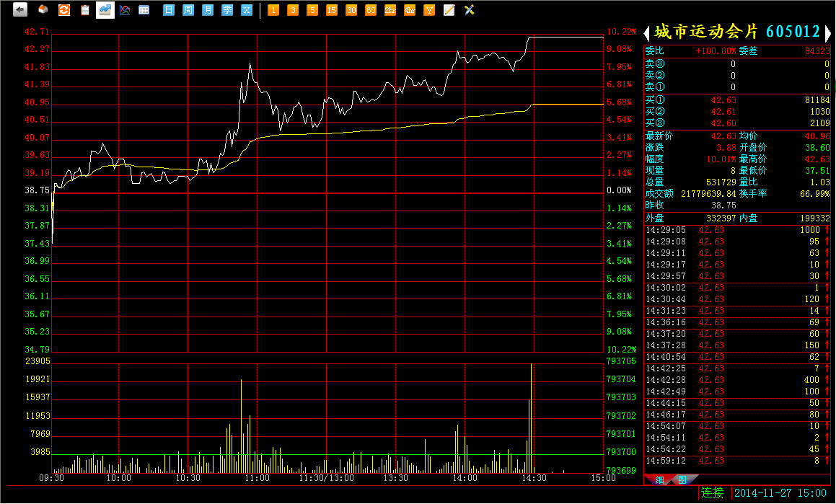Click the 14:30 time axis label

534,478
